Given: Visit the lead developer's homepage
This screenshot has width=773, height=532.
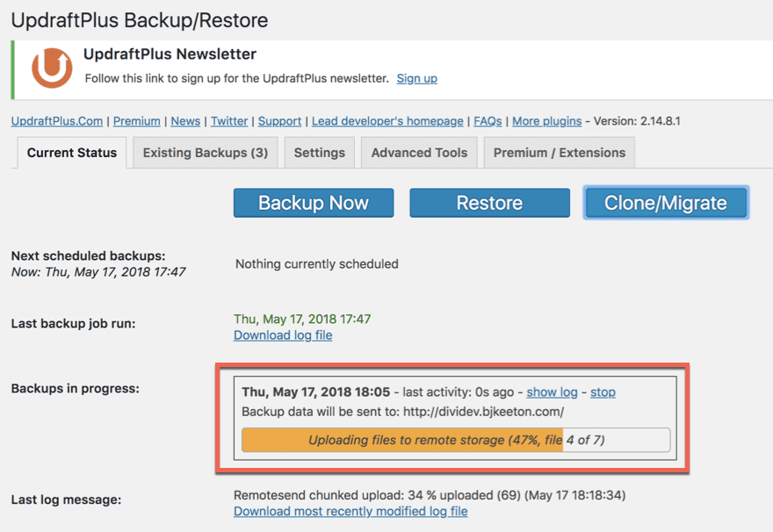Looking at the screenshot, I should coord(387,120).
